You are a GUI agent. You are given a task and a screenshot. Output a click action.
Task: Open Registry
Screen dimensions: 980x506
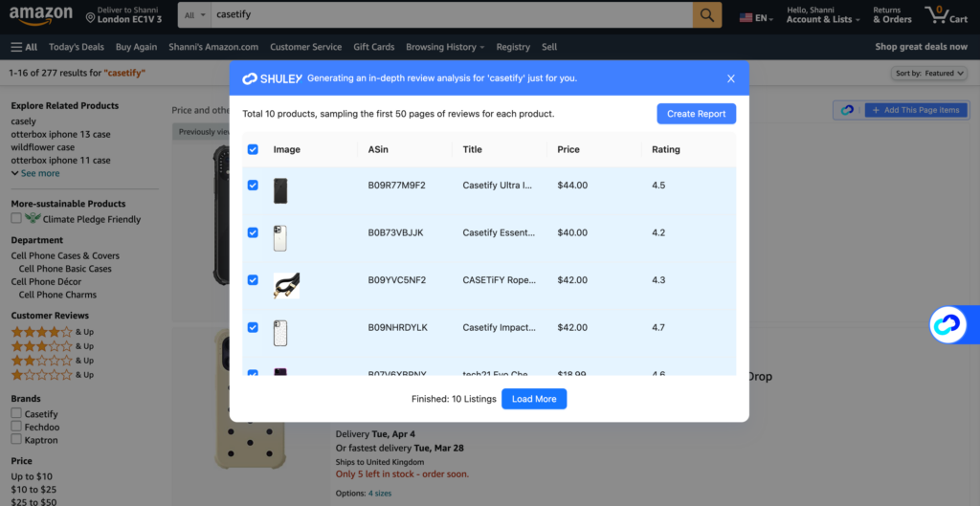[x=513, y=47]
